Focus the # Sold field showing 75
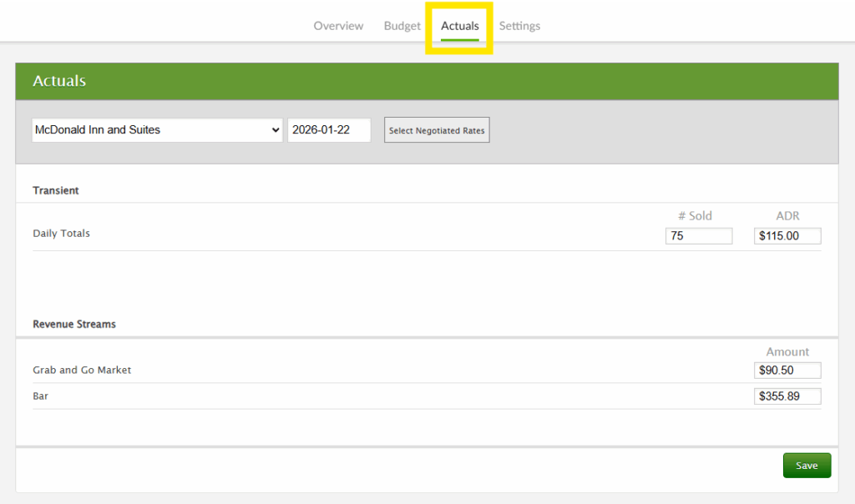Screen dimensions: 855x504 tap(698, 236)
